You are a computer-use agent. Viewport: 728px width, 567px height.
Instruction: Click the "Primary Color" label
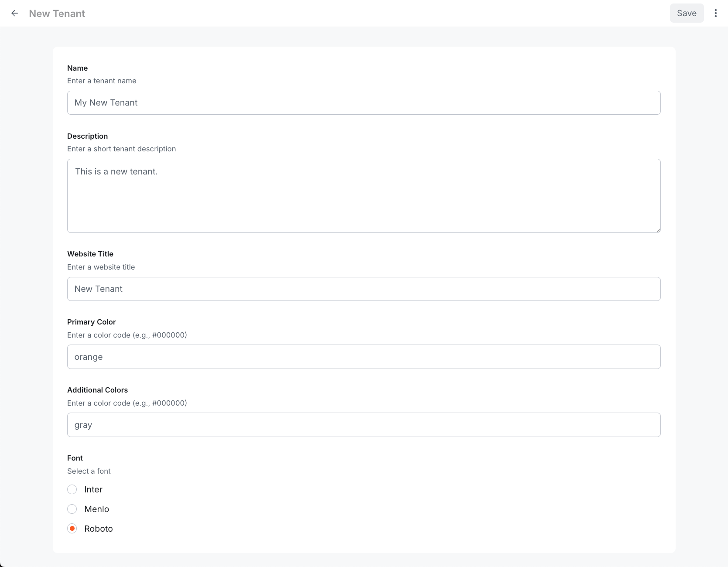click(x=91, y=322)
